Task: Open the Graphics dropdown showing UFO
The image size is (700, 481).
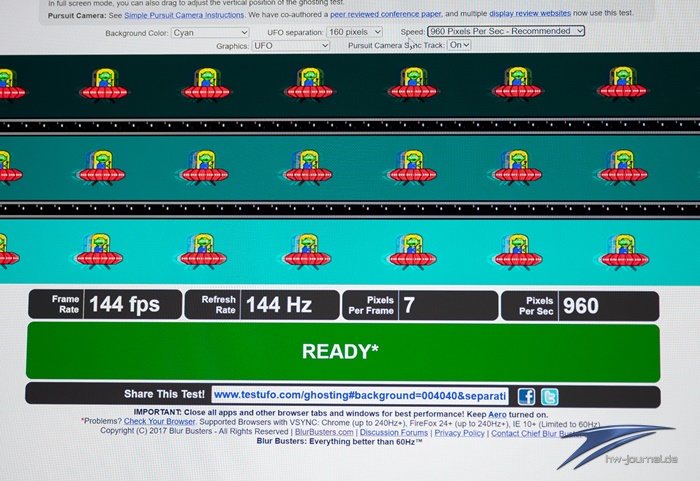Action: pos(290,46)
